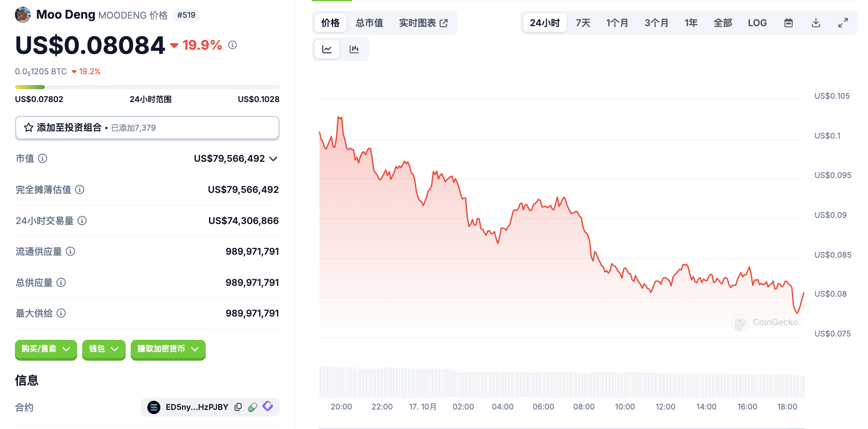Expand chart to fullscreen
868x429 pixels.
click(x=843, y=23)
